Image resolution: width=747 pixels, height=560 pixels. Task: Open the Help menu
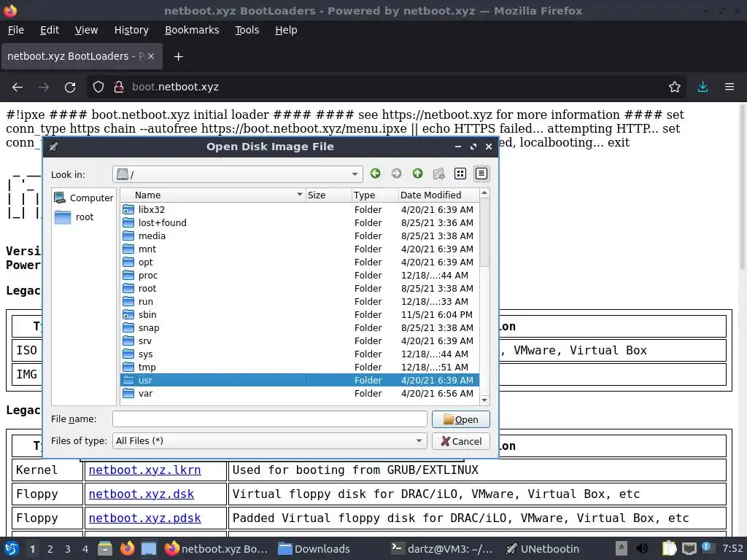(x=286, y=30)
